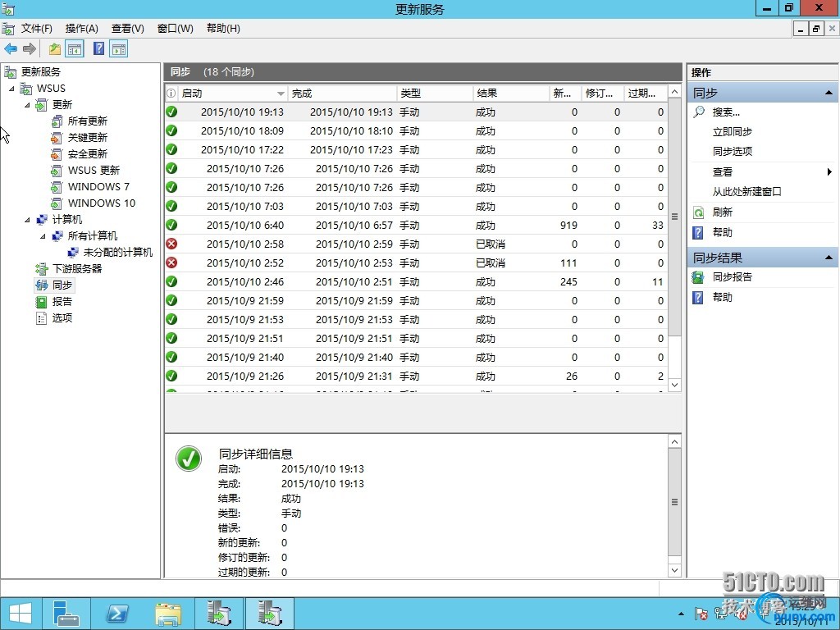Viewport: 840px width, 630px height.
Task: Open the 查看(V) menu
Action: point(127,29)
